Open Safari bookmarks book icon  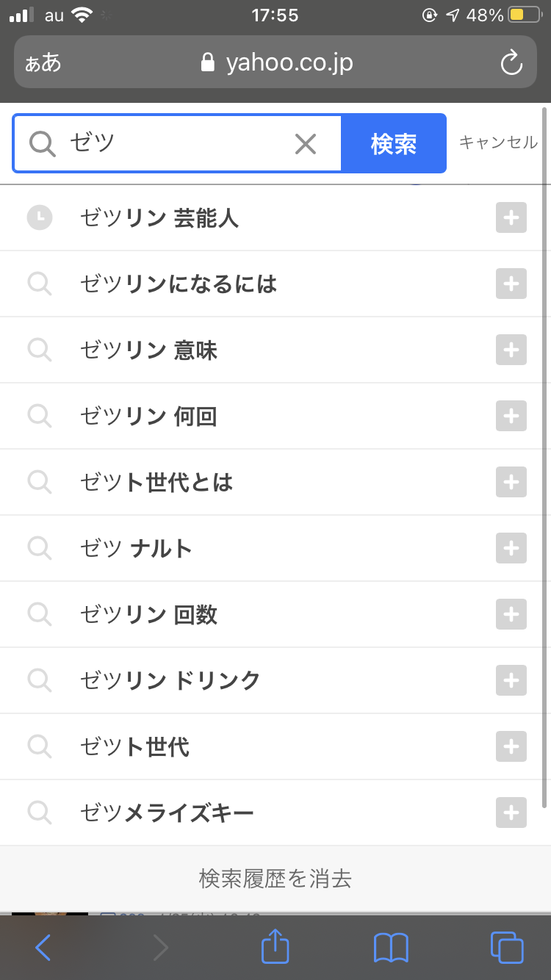click(391, 947)
